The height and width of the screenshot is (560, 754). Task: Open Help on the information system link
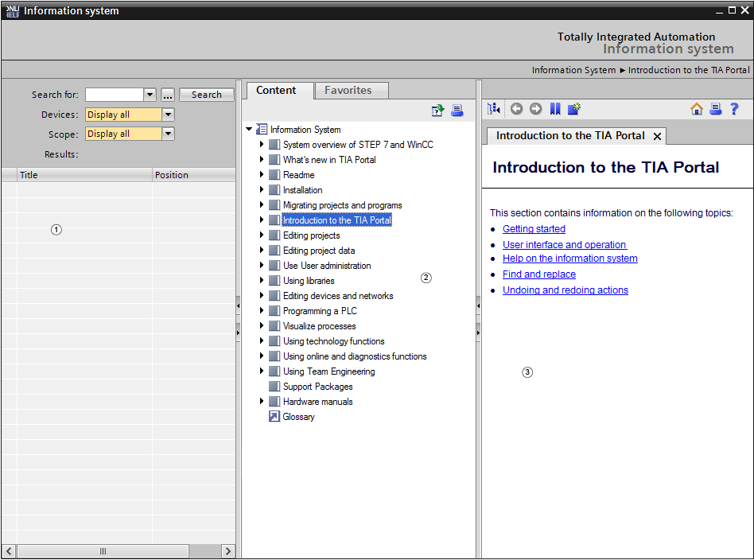tap(569, 259)
